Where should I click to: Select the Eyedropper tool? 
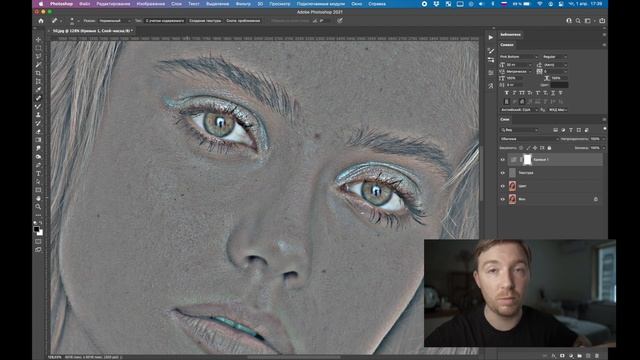coord(38,89)
